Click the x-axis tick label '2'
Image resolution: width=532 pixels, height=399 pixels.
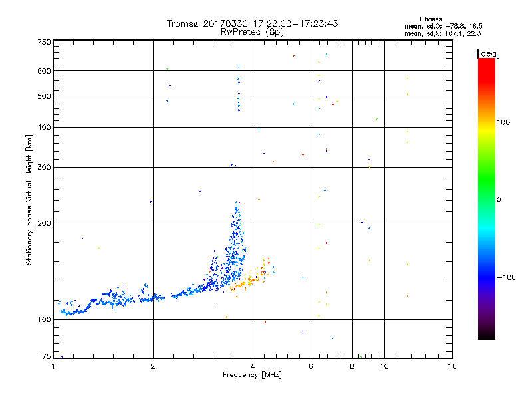(153, 366)
